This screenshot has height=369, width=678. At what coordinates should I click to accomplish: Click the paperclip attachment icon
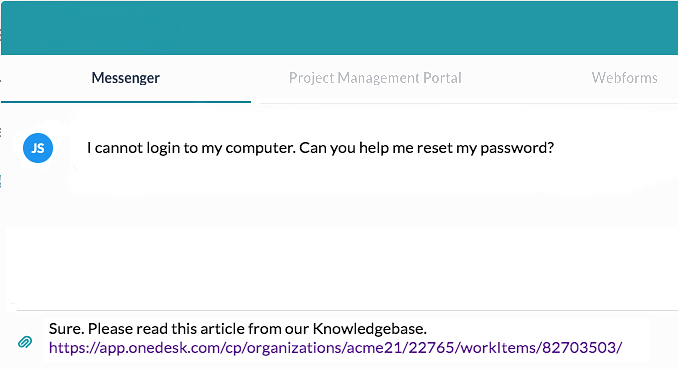tap(25, 342)
